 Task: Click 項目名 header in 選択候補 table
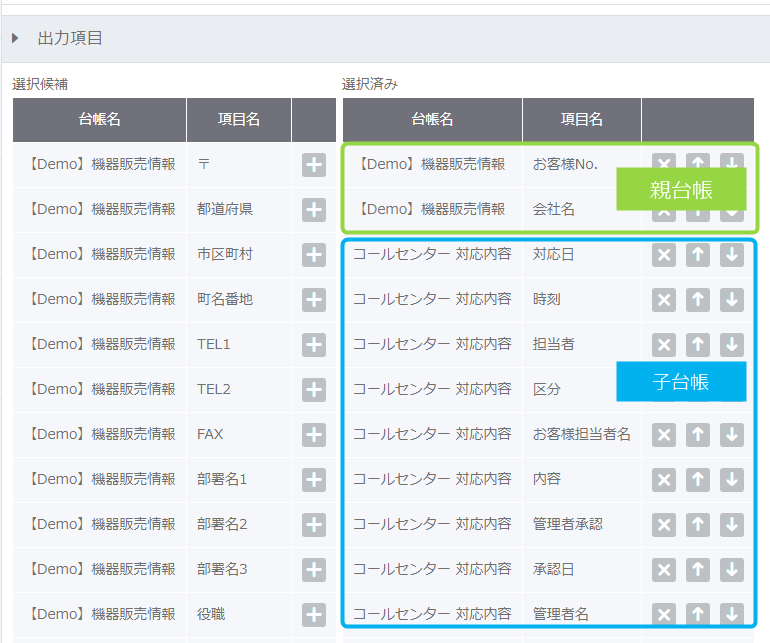239,119
